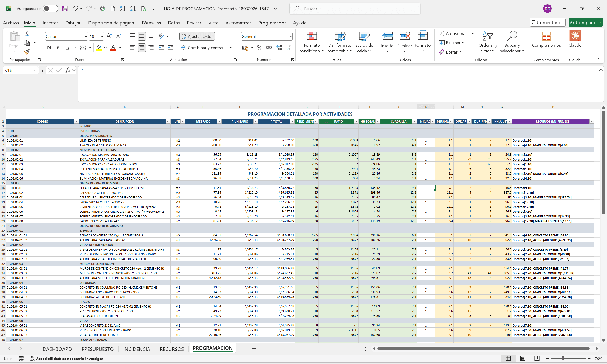Click the Save icon in title bar
The height and width of the screenshot is (364, 607).
65,9
